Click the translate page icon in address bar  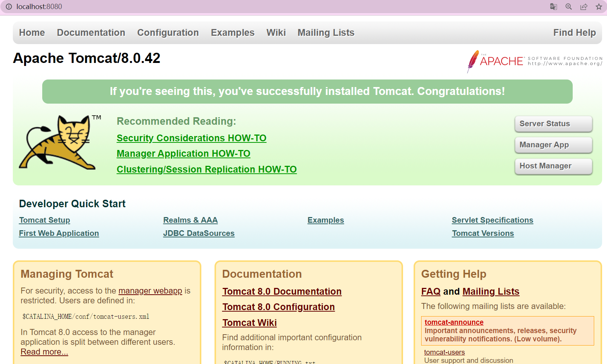553,7
